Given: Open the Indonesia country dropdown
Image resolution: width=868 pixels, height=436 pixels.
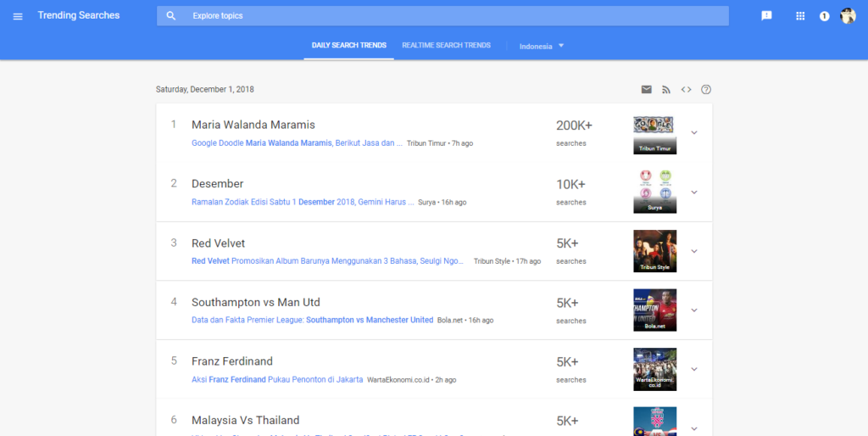Looking at the screenshot, I should click(542, 47).
